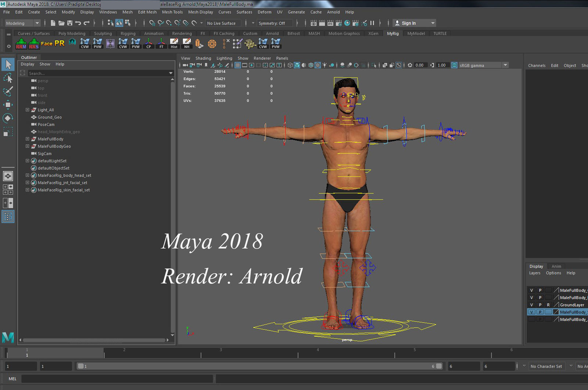Screen dimensions: 588x390
Task: Click the Open Scene folder icon
Action: 61,23
